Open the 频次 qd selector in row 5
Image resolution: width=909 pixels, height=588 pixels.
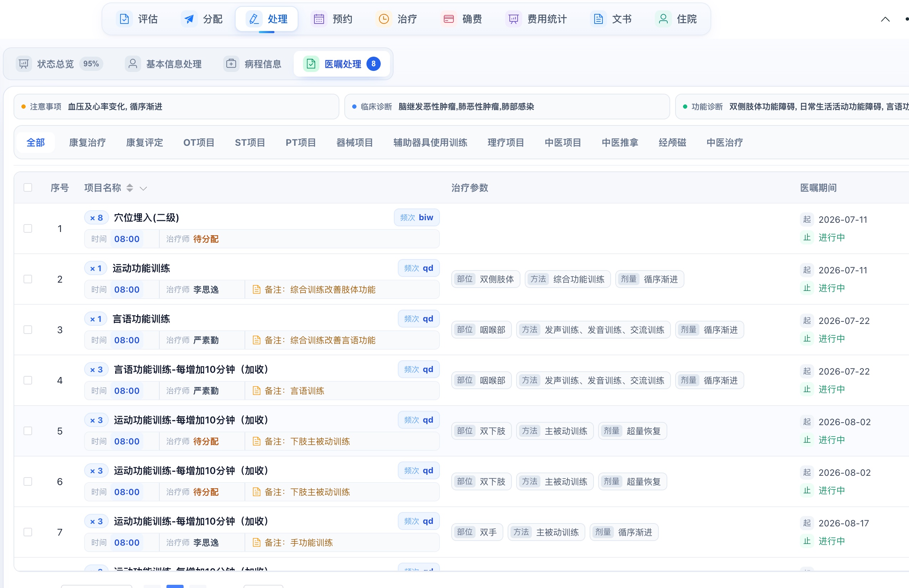(x=418, y=420)
